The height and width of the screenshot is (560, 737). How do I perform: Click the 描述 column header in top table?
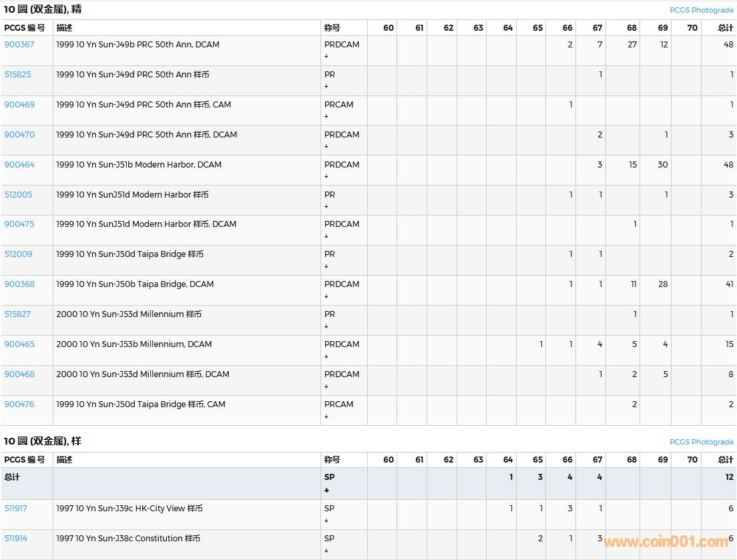[64, 28]
